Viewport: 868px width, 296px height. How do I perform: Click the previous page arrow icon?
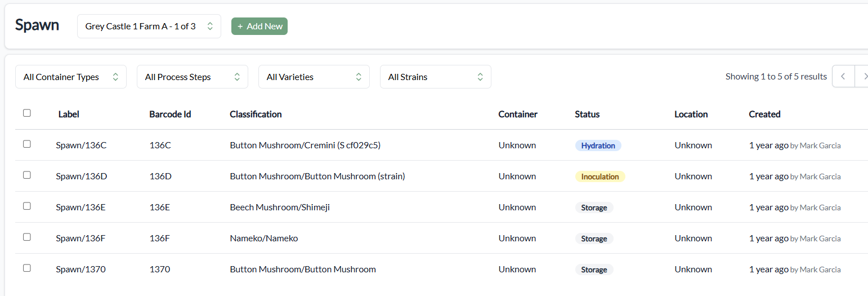pyautogui.click(x=843, y=77)
